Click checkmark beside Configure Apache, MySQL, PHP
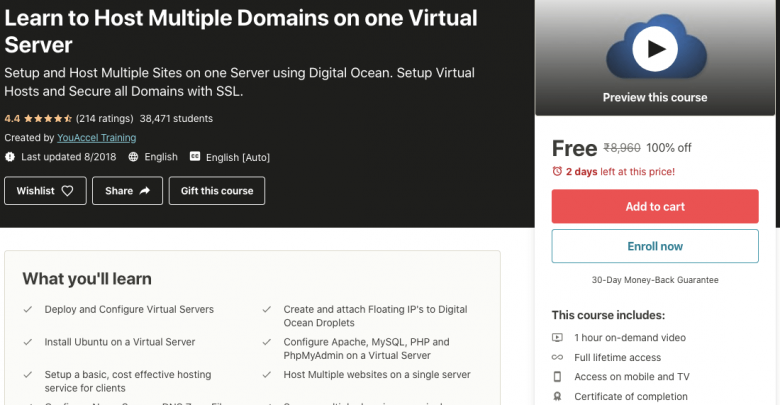The width and height of the screenshot is (780, 405). tap(267, 342)
